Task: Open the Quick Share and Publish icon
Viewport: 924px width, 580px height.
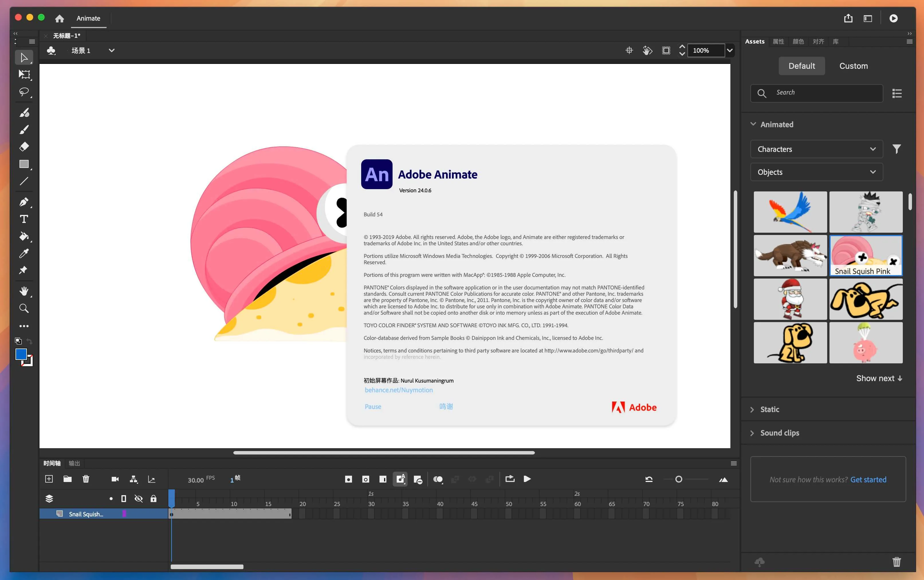Action: (848, 18)
